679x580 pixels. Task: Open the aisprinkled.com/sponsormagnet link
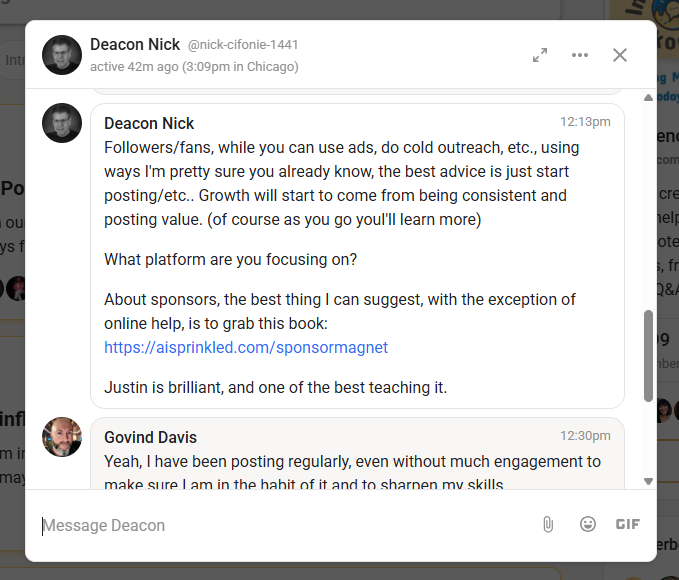click(x=246, y=348)
